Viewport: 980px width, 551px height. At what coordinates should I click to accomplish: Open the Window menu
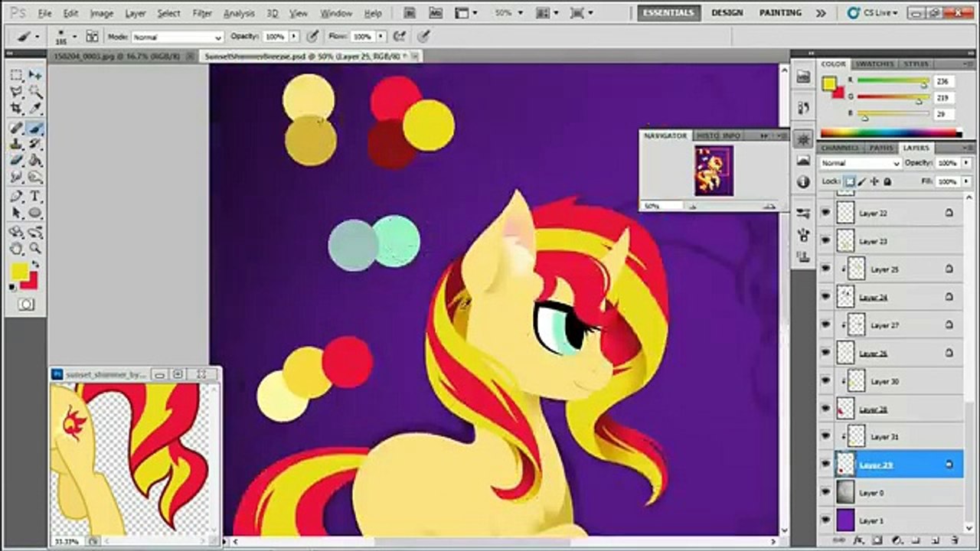tap(336, 14)
